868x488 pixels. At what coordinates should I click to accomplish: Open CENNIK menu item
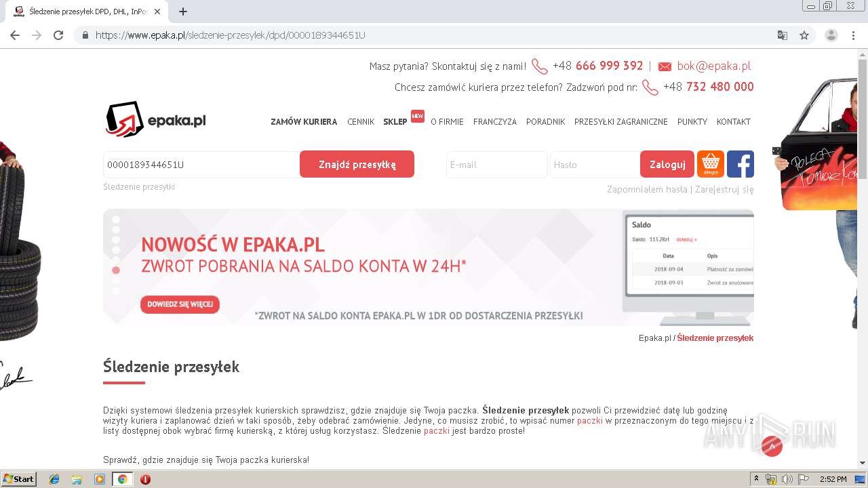(361, 122)
